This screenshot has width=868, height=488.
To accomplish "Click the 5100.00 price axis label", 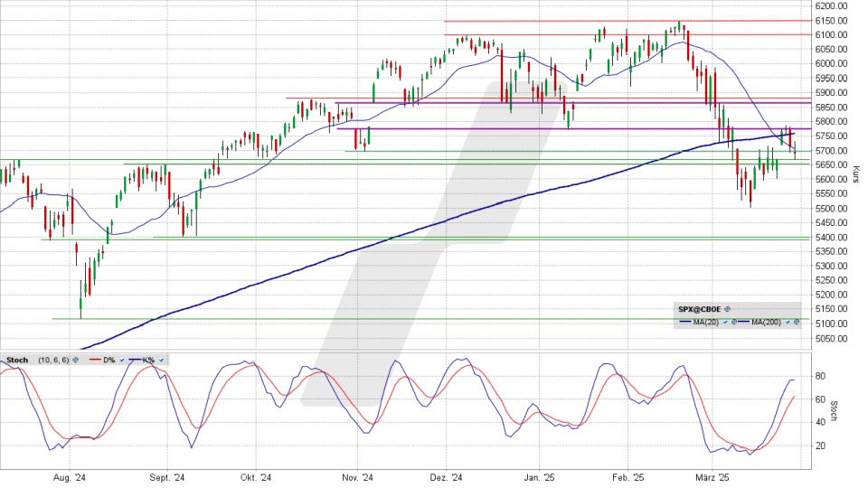I will click(x=831, y=324).
